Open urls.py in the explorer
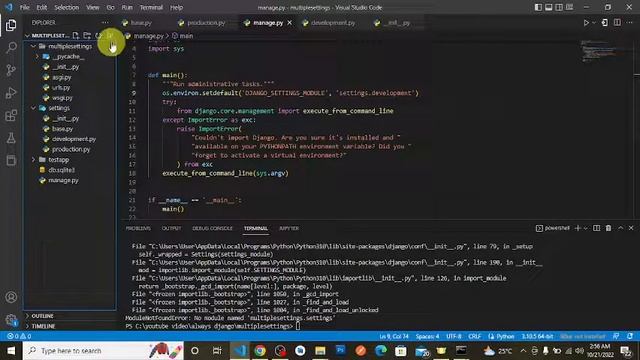640x360 pixels. point(61,87)
